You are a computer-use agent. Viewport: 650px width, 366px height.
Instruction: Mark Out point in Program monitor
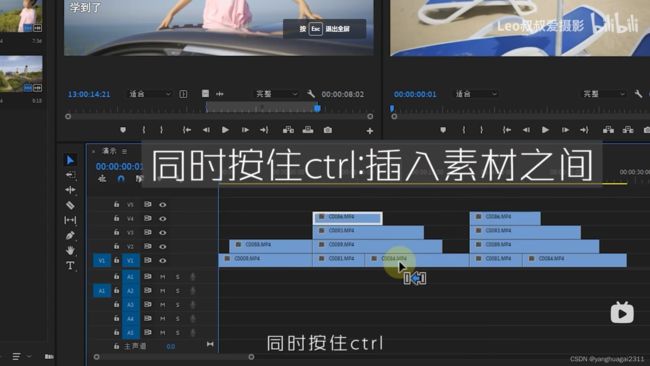pyautogui.click(x=481, y=130)
